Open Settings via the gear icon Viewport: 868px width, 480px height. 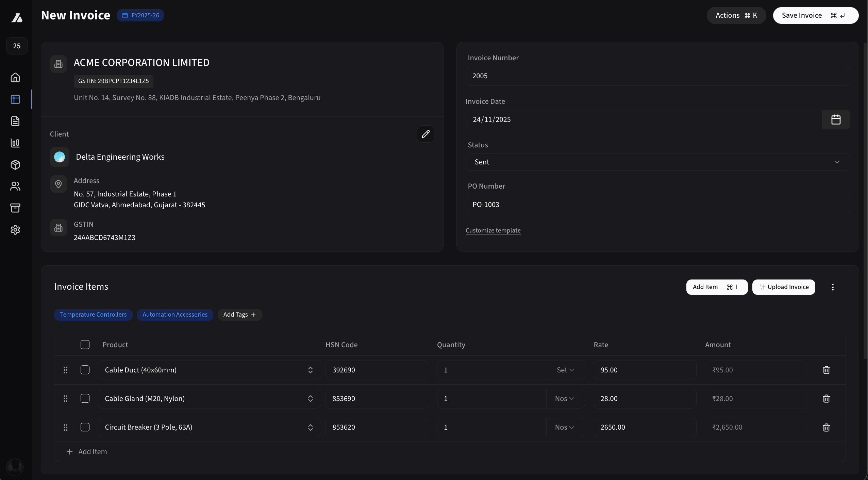pos(15,230)
